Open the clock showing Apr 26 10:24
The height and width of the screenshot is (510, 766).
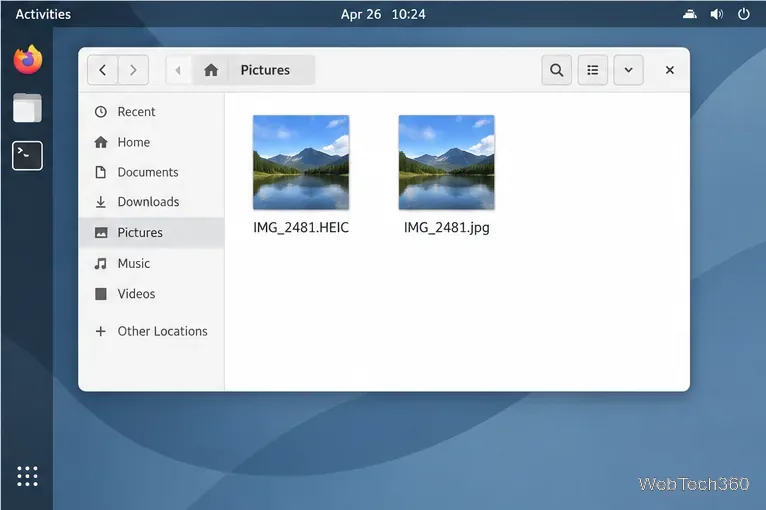point(383,14)
